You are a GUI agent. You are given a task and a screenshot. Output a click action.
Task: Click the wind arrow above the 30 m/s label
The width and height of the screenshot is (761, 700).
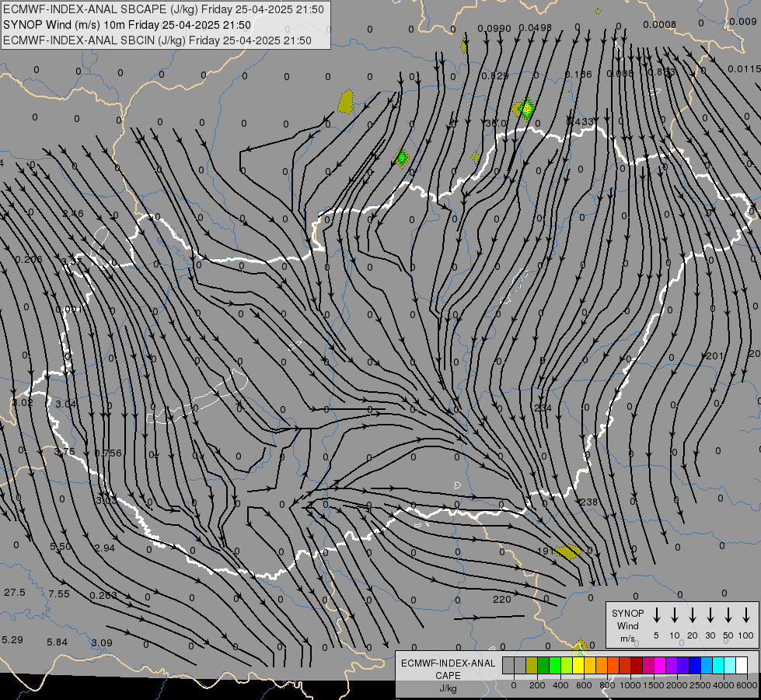tap(710, 615)
